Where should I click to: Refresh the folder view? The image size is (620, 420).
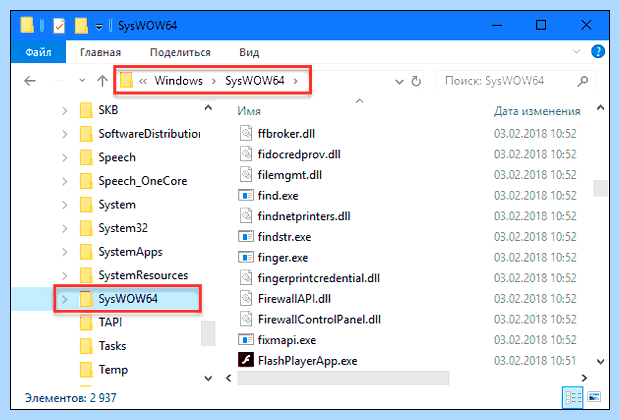pos(416,81)
